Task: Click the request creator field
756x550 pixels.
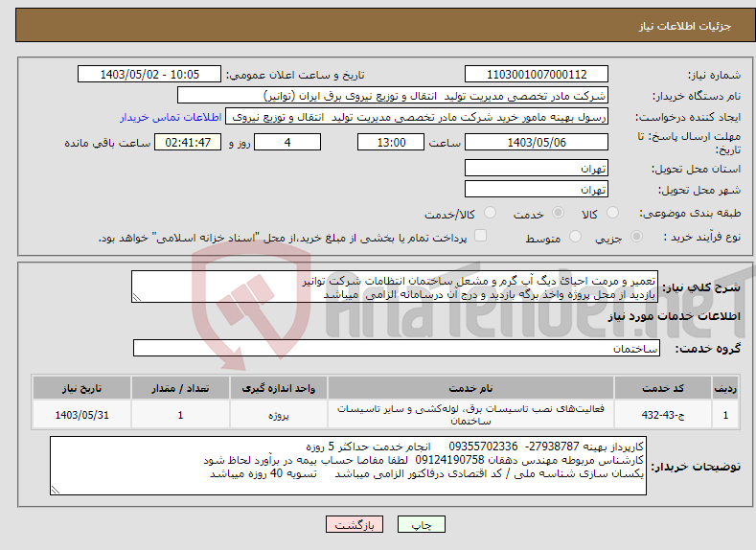Action: (x=417, y=117)
